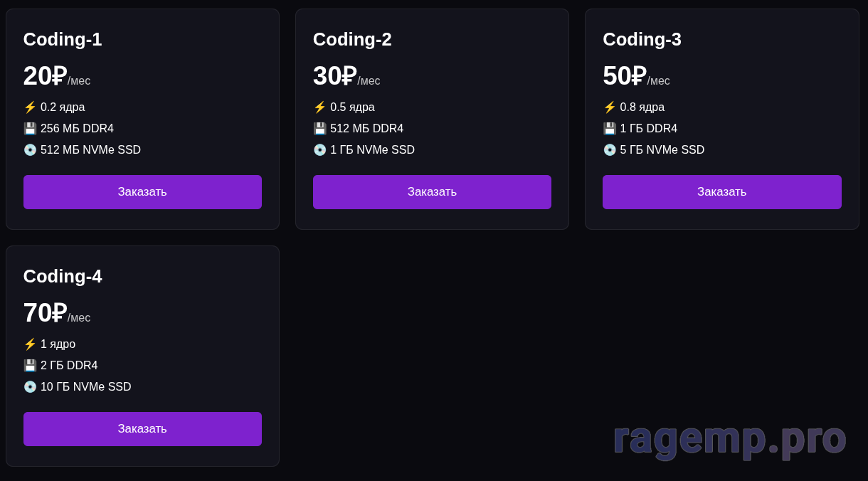Click the 70₽ price in Coding-4
Viewport: 868px width, 481px height.
(x=45, y=313)
